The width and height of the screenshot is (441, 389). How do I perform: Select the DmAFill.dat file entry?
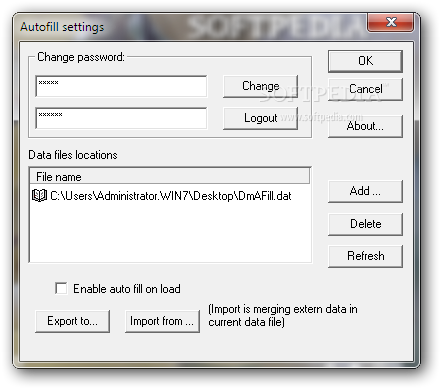point(162,196)
